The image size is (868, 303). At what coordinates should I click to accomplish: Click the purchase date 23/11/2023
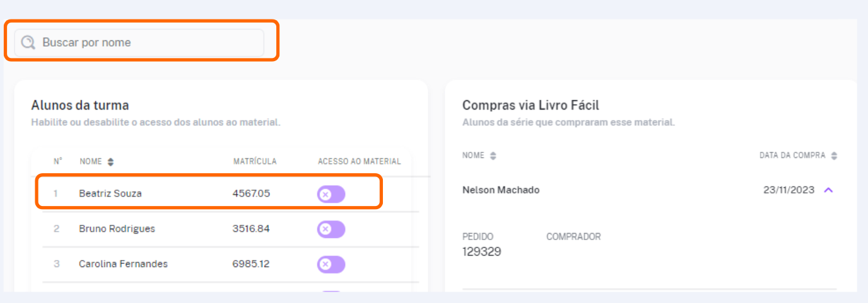pyautogui.click(x=789, y=190)
